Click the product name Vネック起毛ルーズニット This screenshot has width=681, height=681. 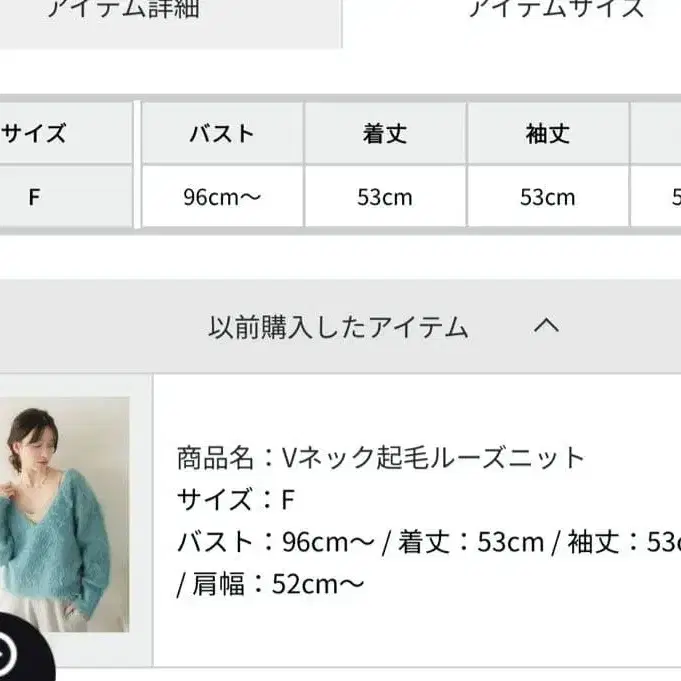point(433,458)
